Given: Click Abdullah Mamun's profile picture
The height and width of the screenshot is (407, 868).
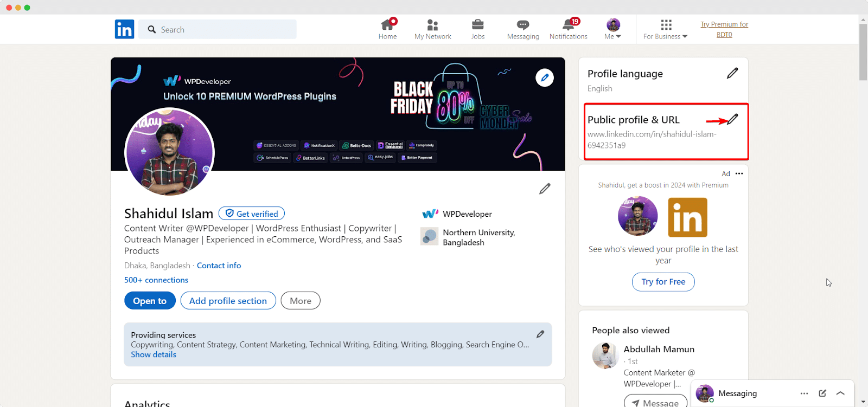Looking at the screenshot, I should tap(605, 356).
